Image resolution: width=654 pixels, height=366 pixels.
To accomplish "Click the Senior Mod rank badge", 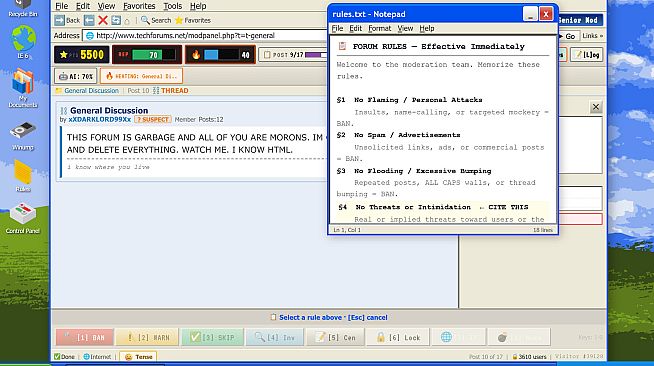I will (x=579, y=20).
